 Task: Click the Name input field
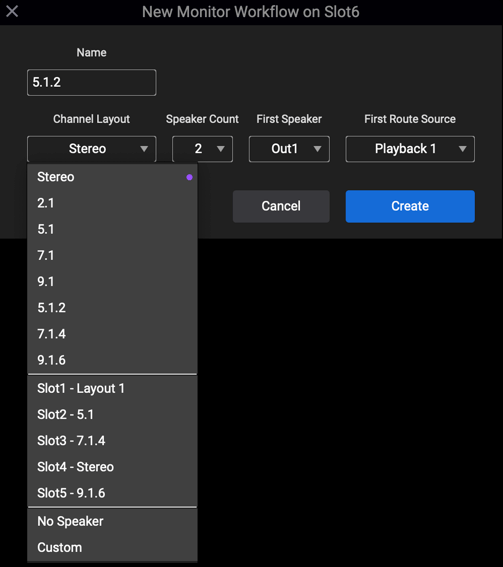point(91,82)
